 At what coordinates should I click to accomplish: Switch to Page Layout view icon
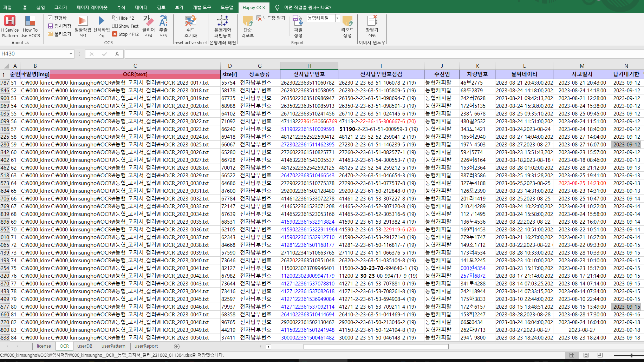point(586,355)
